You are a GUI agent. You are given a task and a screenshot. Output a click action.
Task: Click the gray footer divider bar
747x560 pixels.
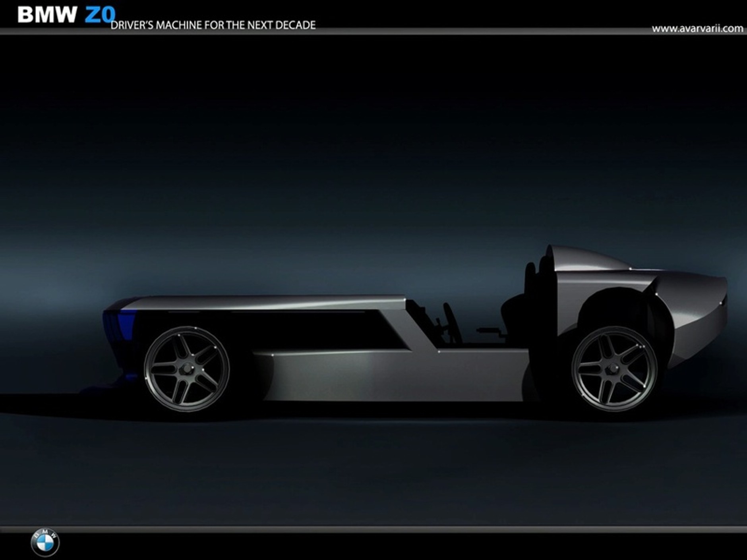(x=373, y=529)
